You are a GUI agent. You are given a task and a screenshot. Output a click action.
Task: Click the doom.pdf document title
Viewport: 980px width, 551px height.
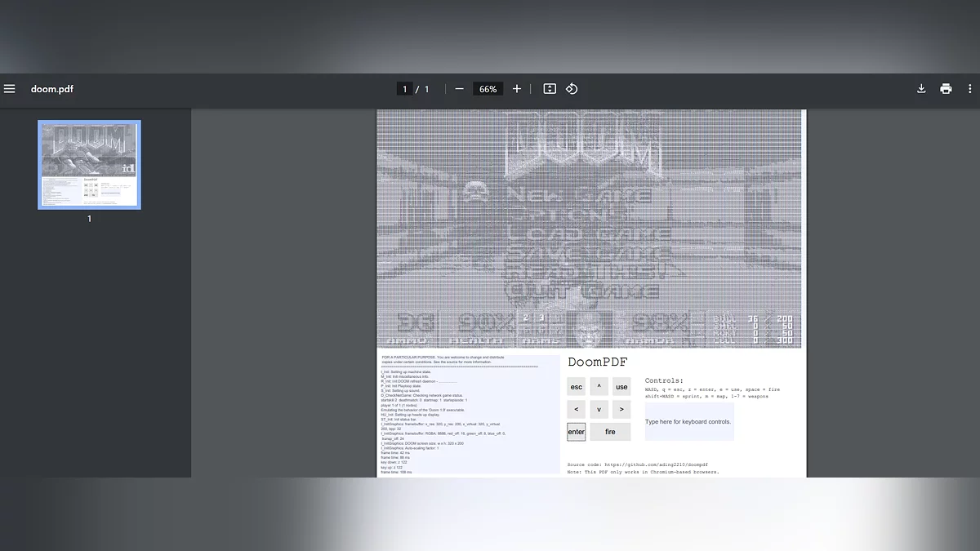pos(52,89)
